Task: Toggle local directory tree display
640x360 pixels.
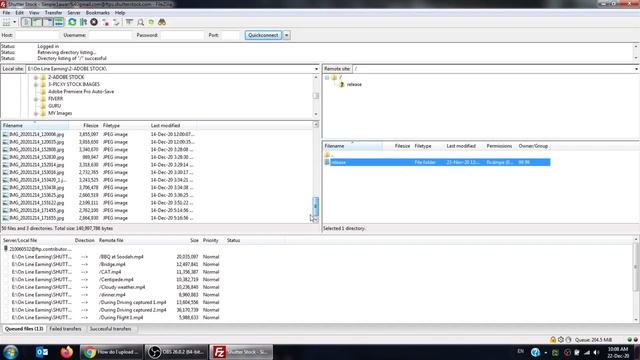Action: (37, 22)
